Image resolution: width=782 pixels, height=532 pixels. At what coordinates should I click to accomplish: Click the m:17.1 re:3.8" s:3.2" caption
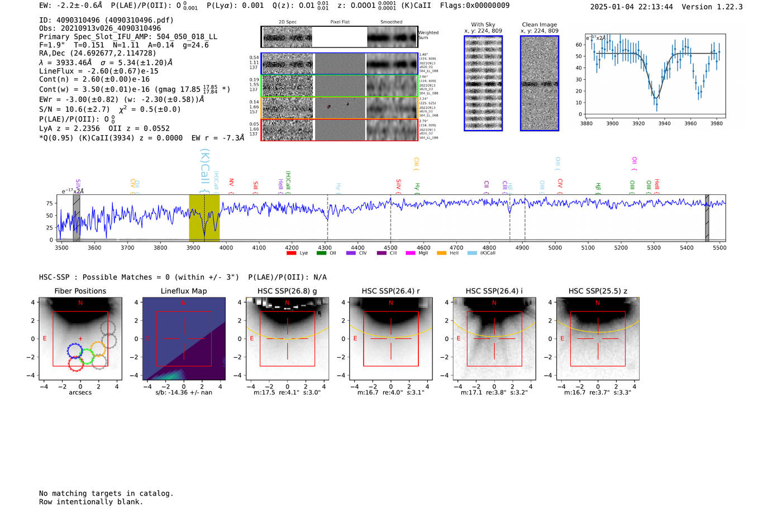[494, 392]
